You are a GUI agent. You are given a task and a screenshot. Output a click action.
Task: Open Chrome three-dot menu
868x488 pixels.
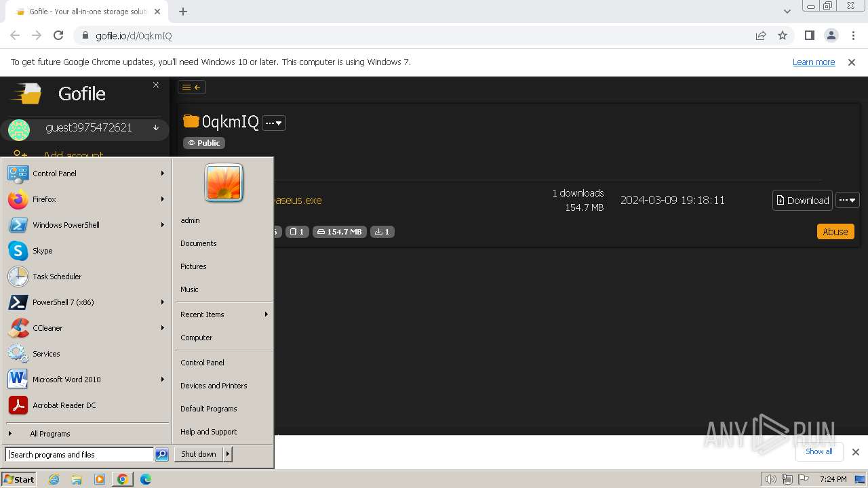pos(854,35)
